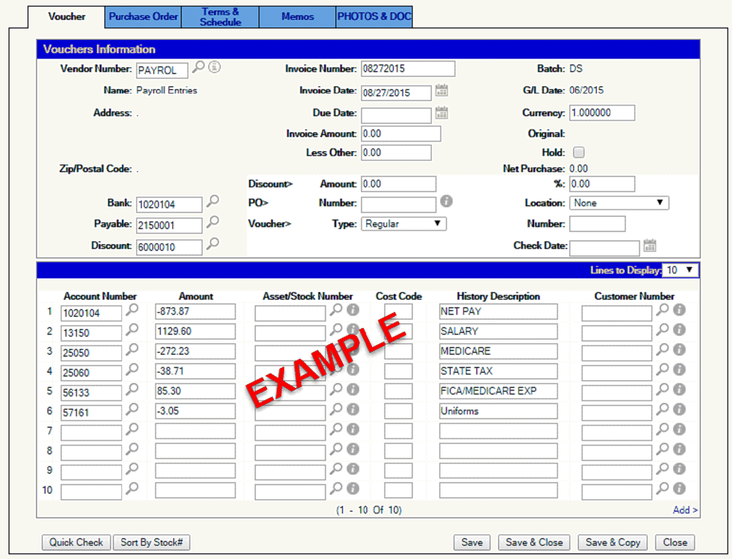Look up account number for line 1
The width and height of the screenshot is (733, 560).
click(132, 310)
